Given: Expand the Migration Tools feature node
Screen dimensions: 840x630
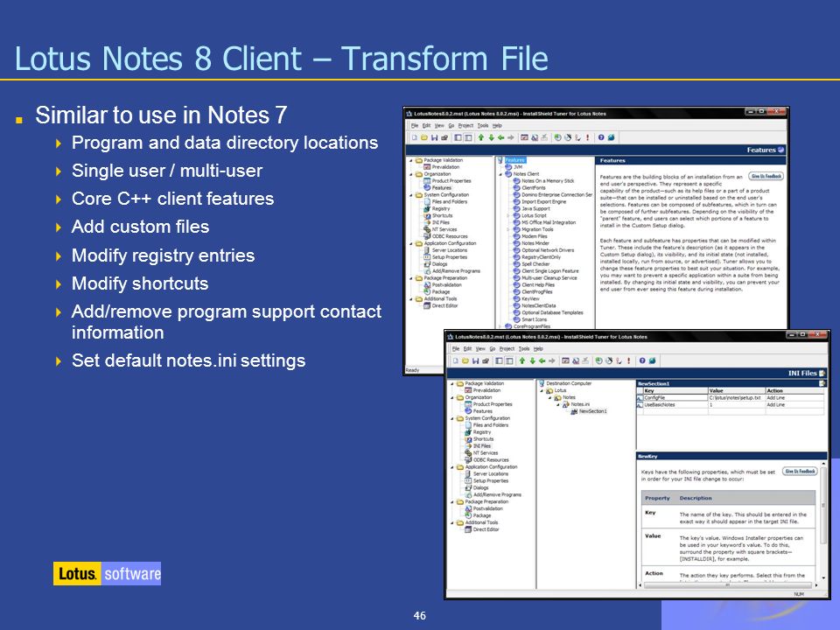Looking at the screenshot, I should 508,229.
